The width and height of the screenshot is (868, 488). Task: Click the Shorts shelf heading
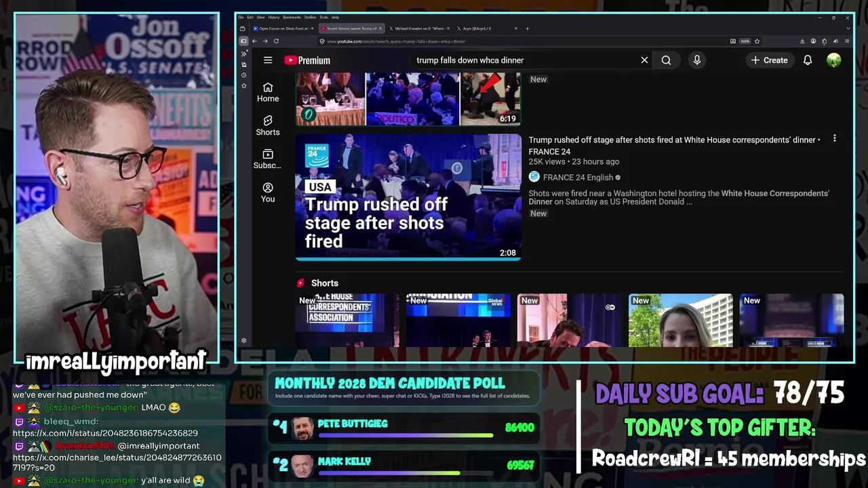pyautogui.click(x=324, y=283)
